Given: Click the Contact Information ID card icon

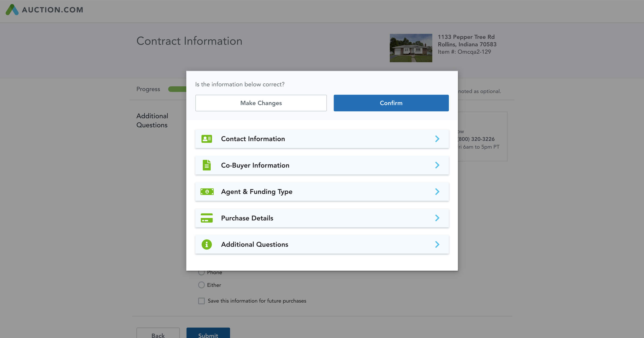Looking at the screenshot, I should tap(207, 139).
